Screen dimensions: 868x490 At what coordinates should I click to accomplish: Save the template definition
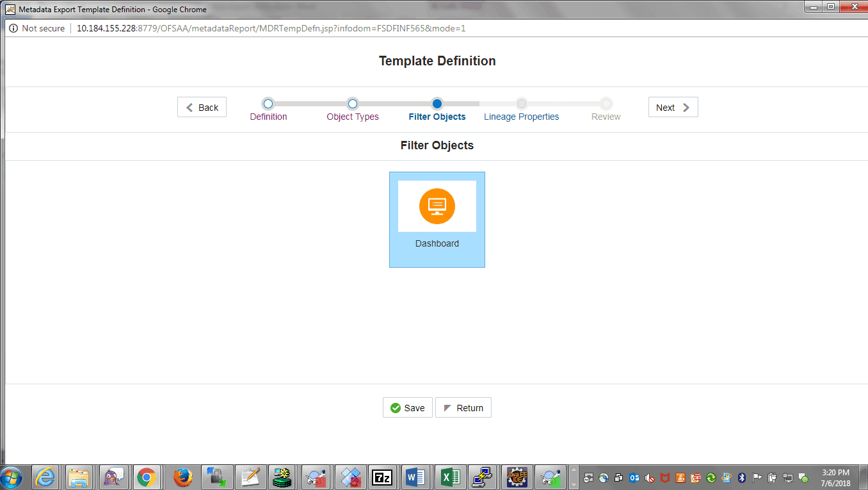(407, 407)
